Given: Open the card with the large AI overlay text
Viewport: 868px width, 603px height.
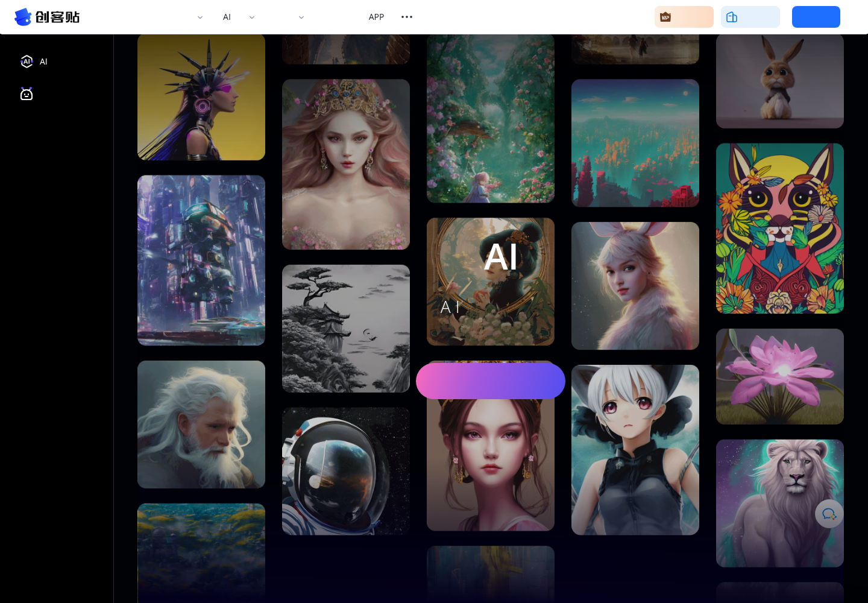Looking at the screenshot, I should pos(491,282).
